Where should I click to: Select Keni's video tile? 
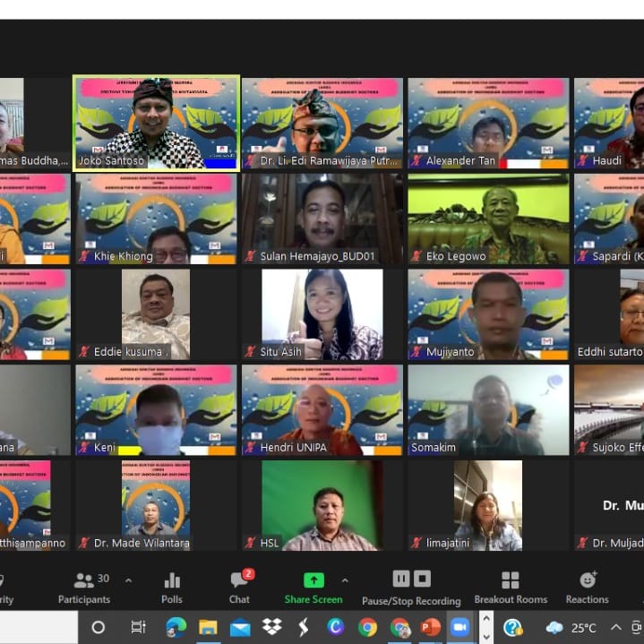[x=156, y=410]
